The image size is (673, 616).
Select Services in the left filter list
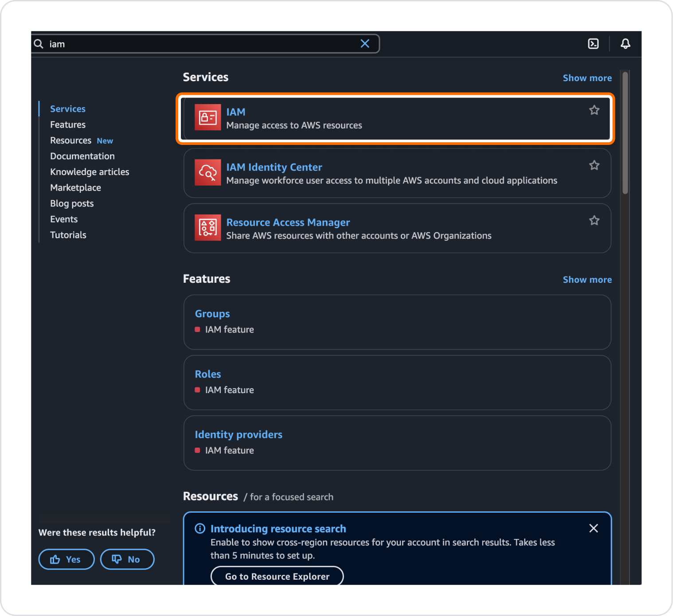pos(68,109)
